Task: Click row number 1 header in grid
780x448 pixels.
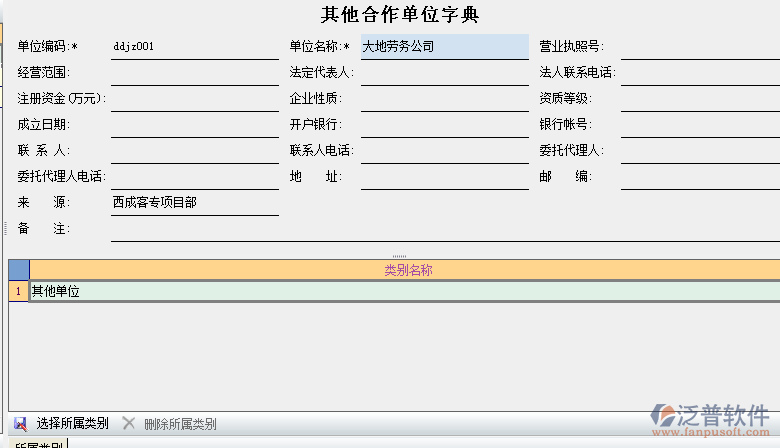Action: pos(19,291)
